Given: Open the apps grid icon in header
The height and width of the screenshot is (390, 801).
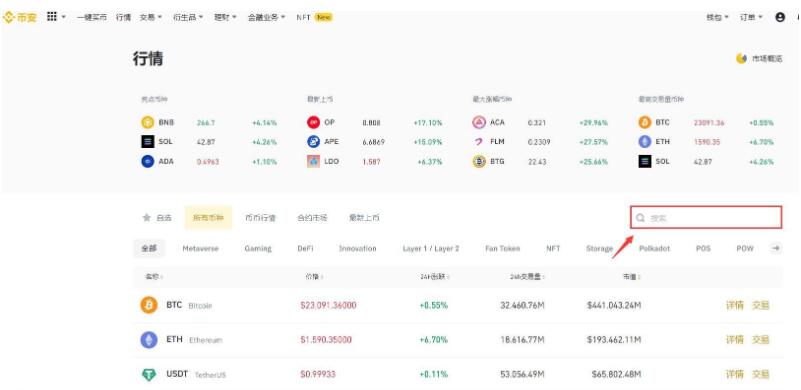Looking at the screenshot, I should 52,17.
